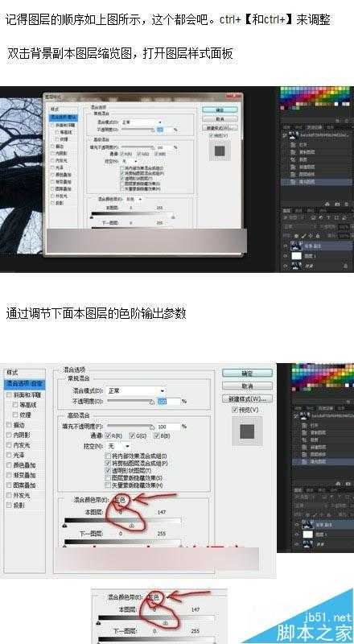The width and height of the screenshot is (354, 644).
Task: Click the Cancel (取消) button in enlarged dialog
Action: tap(247, 386)
